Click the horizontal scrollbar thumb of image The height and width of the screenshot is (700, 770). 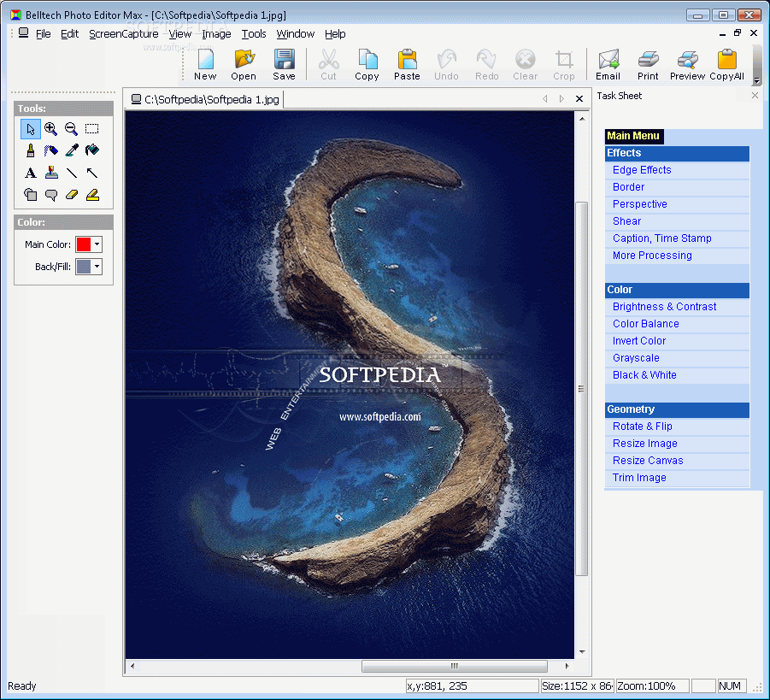[x=455, y=666]
